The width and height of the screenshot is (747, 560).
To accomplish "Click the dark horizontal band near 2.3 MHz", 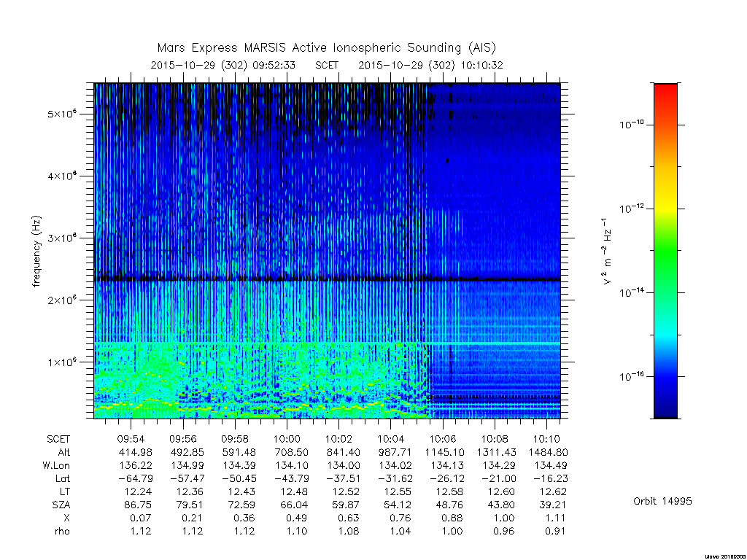I will click(x=327, y=278).
